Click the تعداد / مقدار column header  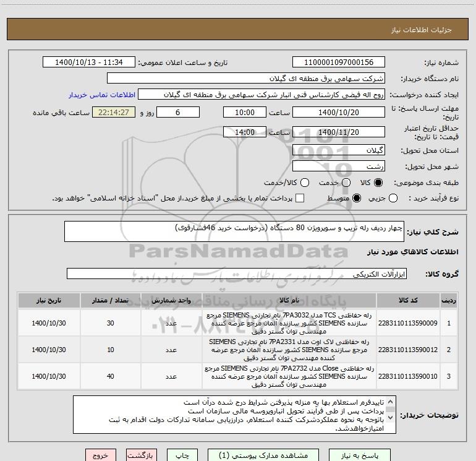click(x=111, y=300)
